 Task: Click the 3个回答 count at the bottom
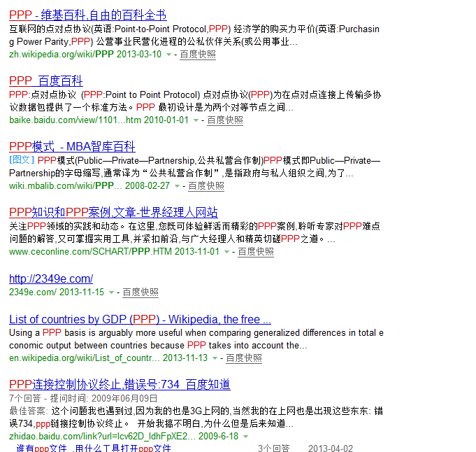[274, 449]
